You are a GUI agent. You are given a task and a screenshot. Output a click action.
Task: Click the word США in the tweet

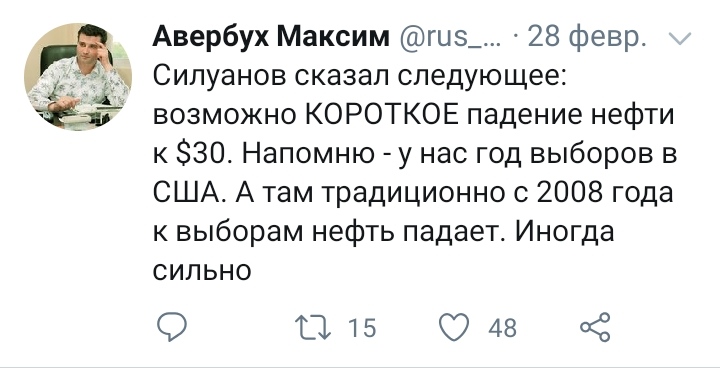188,193
